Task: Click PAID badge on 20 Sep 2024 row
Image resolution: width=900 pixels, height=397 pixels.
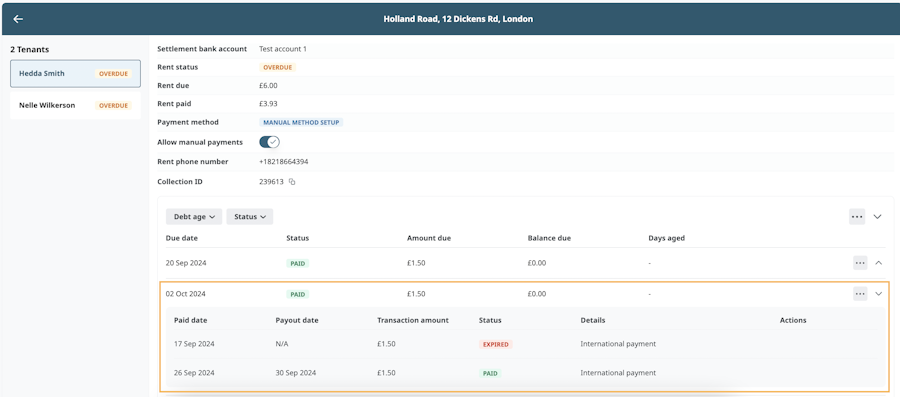Action: (x=297, y=263)
